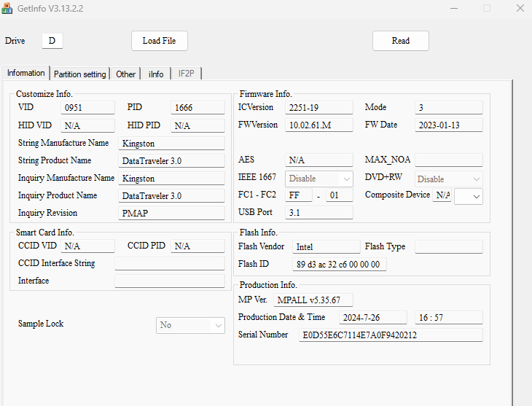532x406 pixels.
Task: Maximize the GetInfo window
Action: point(487,9)
